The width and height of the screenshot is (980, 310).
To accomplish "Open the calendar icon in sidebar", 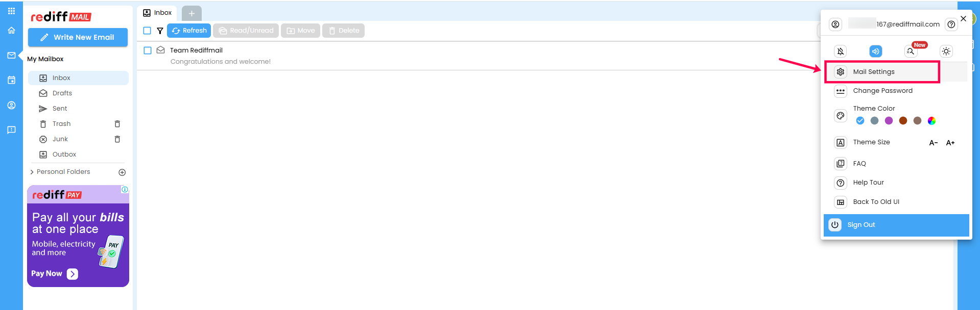I will coord(11,80).
